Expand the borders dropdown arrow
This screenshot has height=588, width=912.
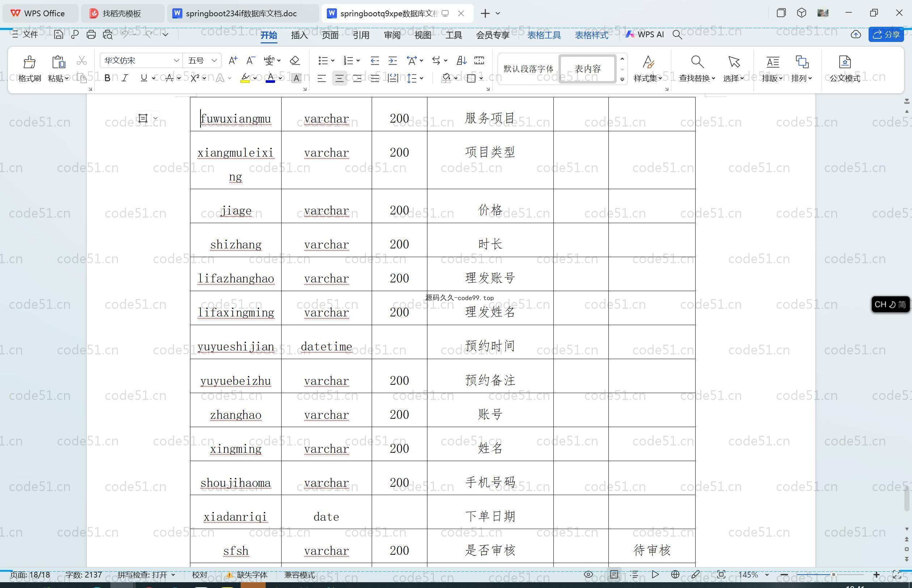[x=481, y=78]
